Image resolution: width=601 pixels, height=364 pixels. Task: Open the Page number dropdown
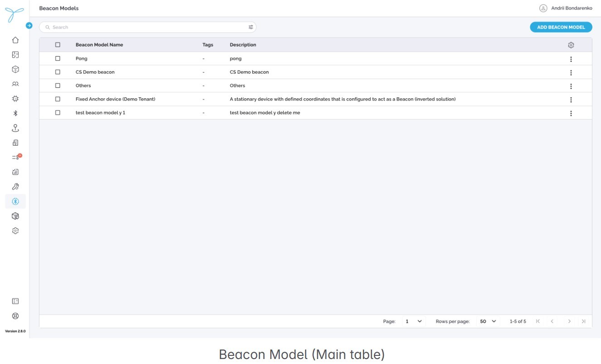[x=413, y=321]
